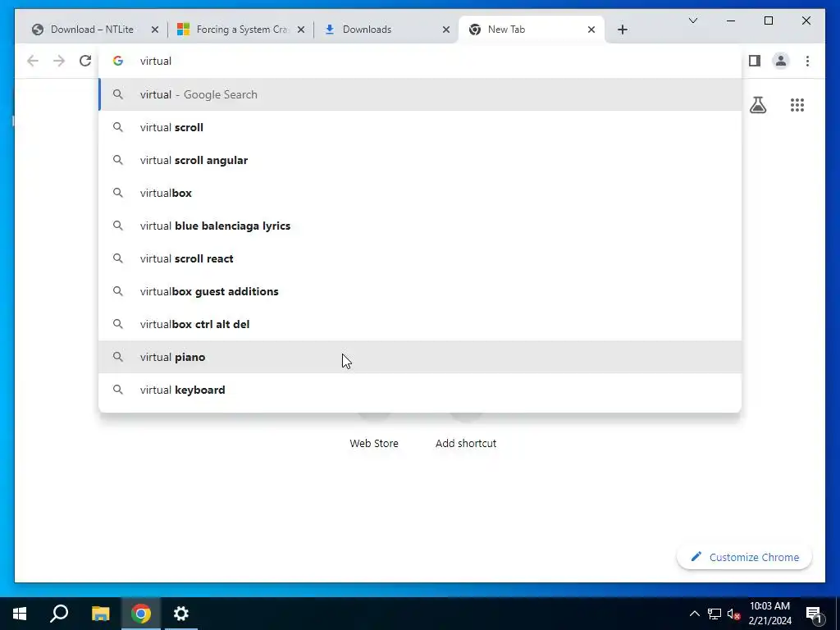
Task: Show hidden system tray icons
Action: pyautogui.click(x=694, y=614)
